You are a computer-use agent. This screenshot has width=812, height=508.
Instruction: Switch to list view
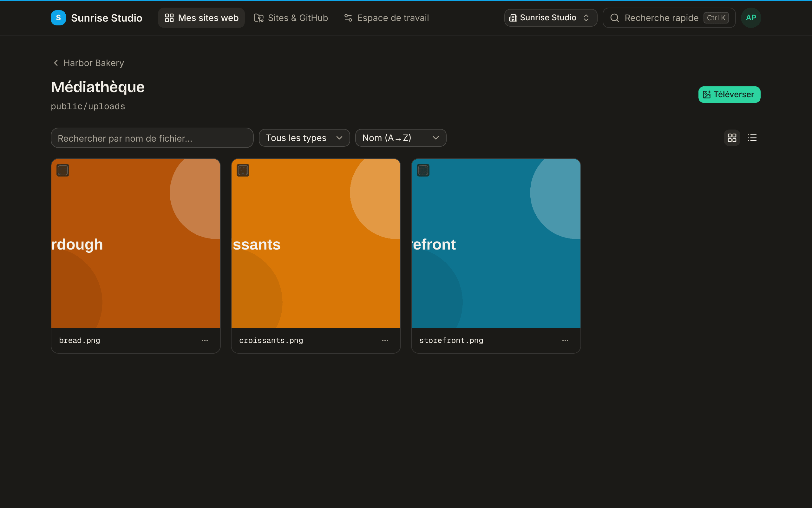pyautogui.click(x=752, y=138)
